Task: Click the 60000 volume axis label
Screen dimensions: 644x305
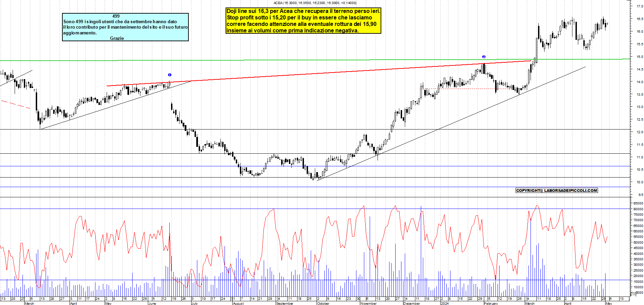Action: [x=638, y=231]
